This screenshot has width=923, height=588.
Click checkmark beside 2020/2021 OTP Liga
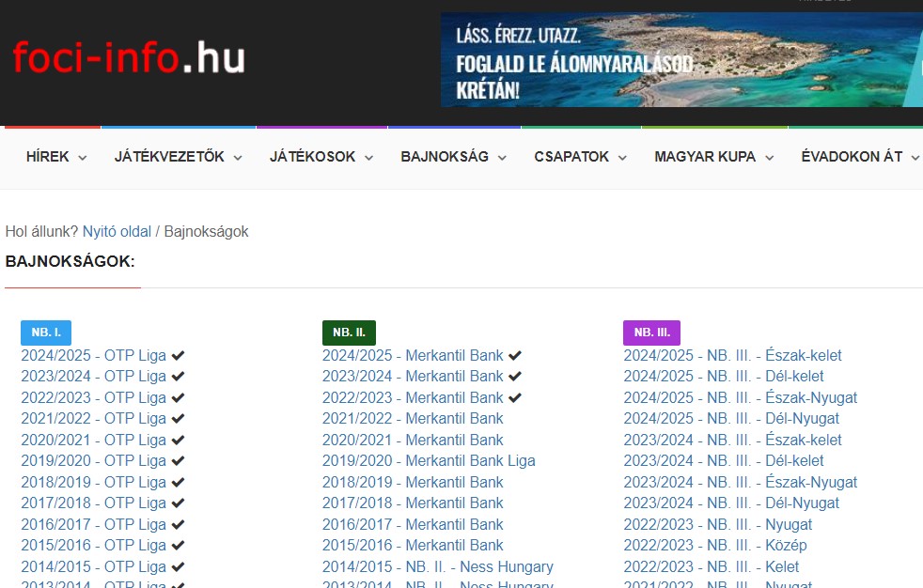pyautogui.click(x=178, y=441)
